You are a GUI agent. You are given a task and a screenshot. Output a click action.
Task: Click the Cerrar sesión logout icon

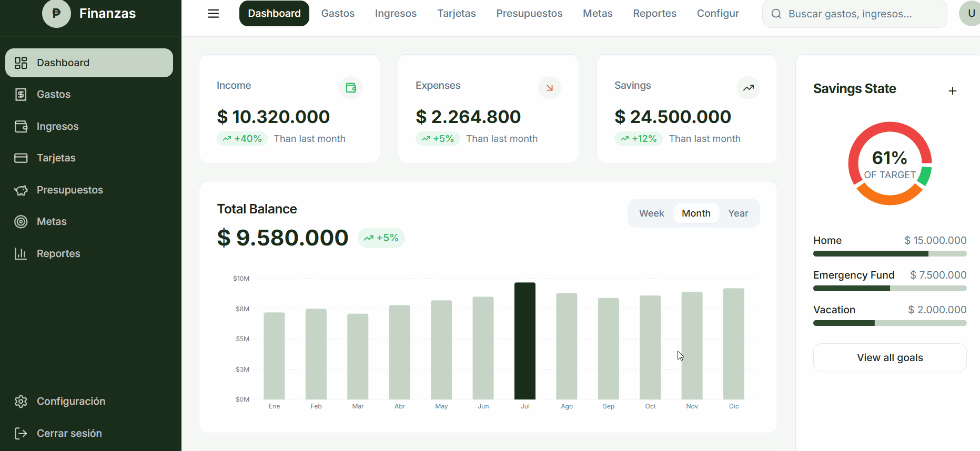[21, 434]
